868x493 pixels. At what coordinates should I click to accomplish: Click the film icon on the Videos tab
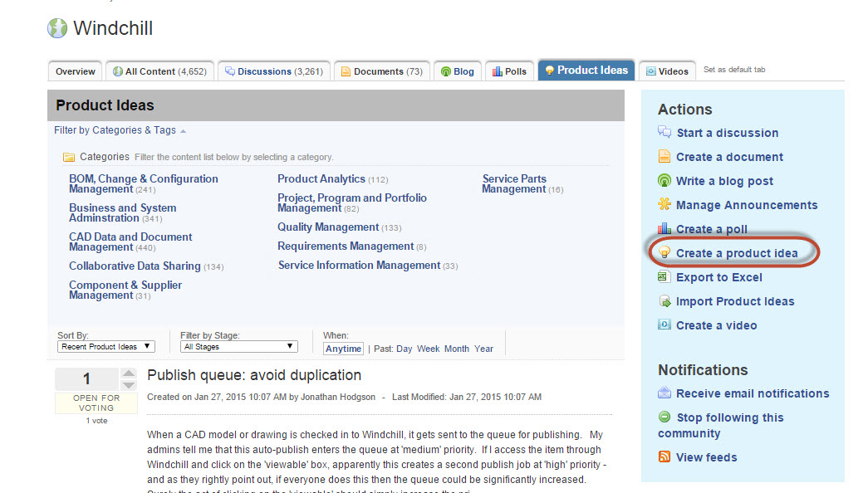tap(651, 71)
